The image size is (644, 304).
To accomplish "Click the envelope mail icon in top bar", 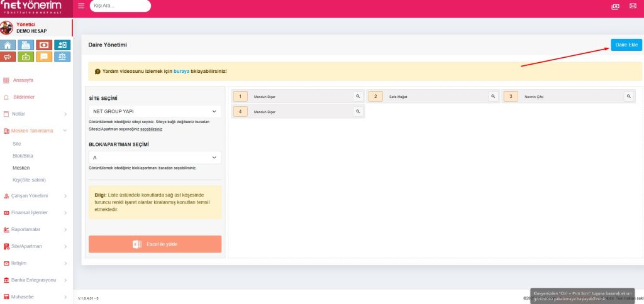I will (x=633, y=6).
